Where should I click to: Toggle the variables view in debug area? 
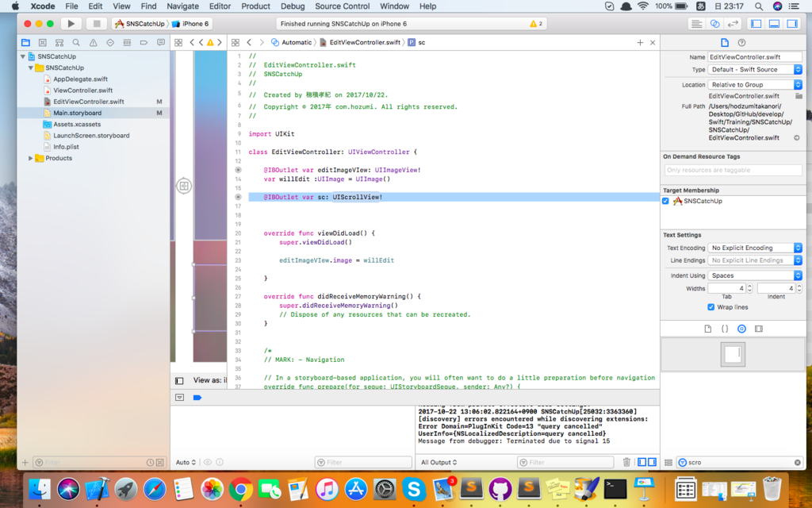click(x=642, y=462)
